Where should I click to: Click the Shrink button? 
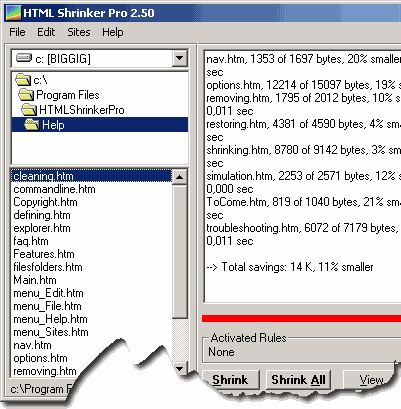pyautogui.click(x=231, y=380)
